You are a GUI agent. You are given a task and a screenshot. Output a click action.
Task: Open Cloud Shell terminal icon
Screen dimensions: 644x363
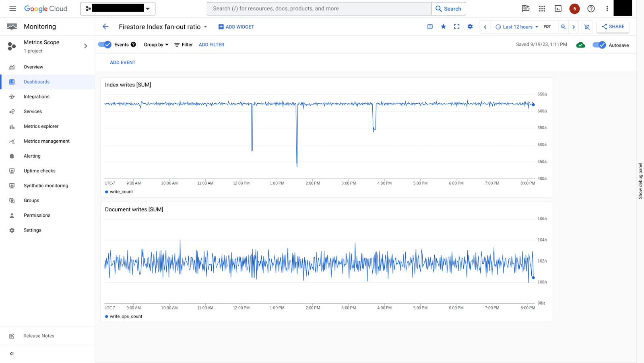pos(558,8)
